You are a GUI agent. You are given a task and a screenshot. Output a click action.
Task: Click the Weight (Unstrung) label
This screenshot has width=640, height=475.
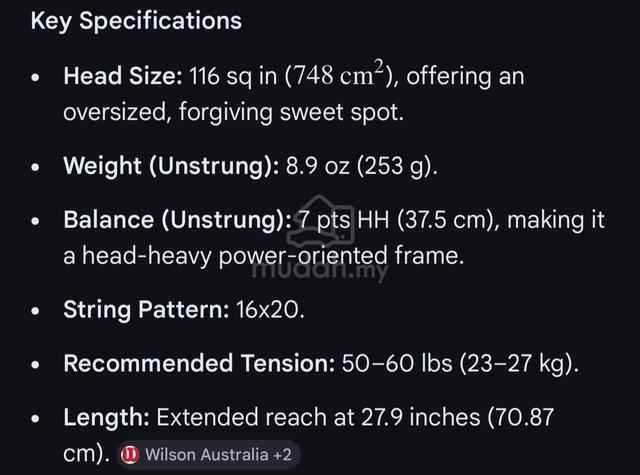click(x=171, y=166)
